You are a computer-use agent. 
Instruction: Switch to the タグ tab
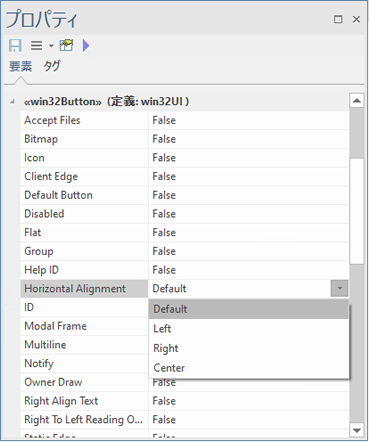[x=52, y=66]
